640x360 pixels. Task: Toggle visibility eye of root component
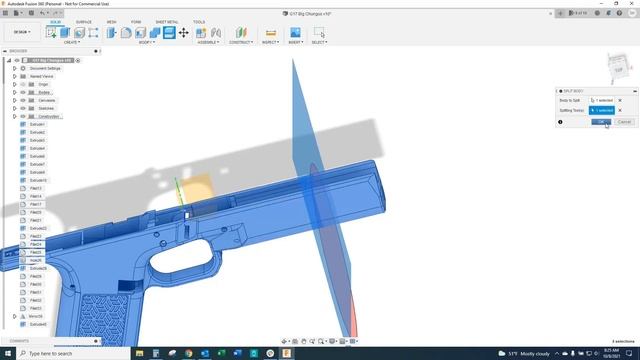(x=17, y=60)
